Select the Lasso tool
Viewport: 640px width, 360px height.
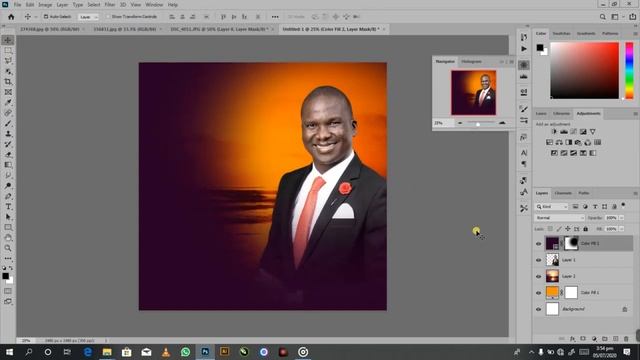click(8, 61)
